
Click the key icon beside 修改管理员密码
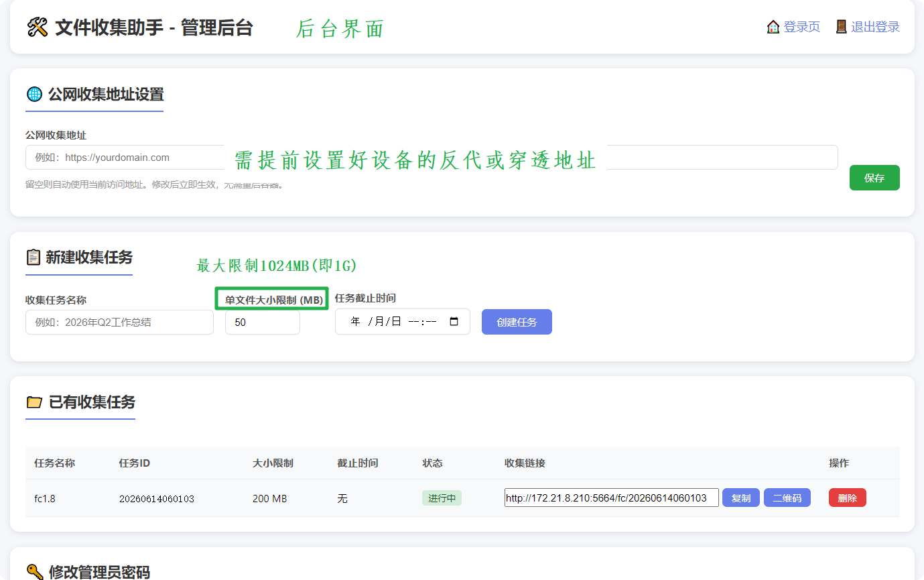(34, 572)
